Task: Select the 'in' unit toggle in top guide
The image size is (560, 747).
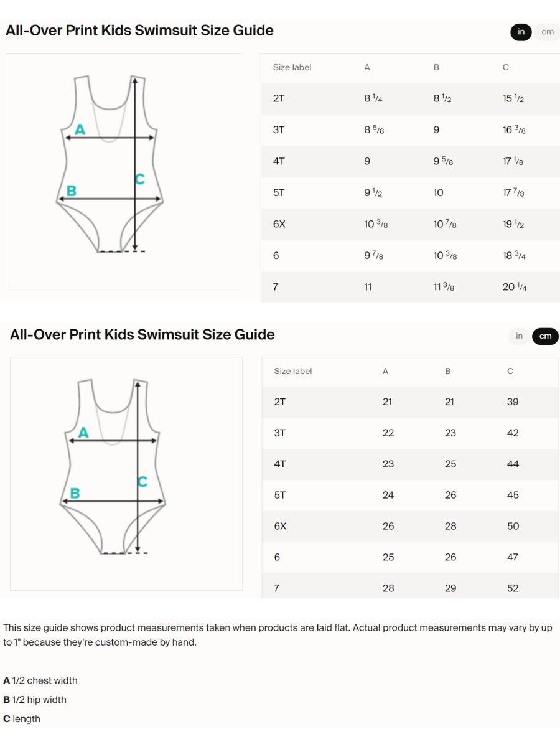Action: (521, 32)
